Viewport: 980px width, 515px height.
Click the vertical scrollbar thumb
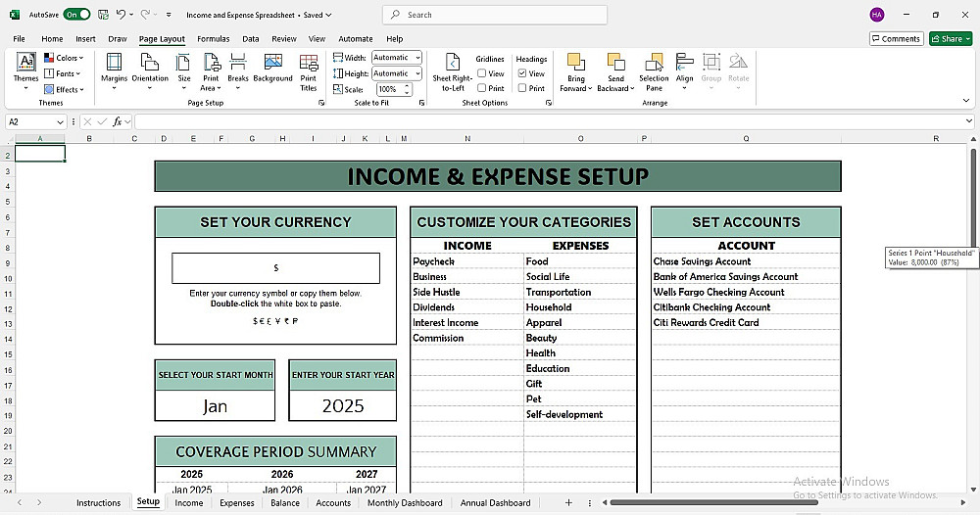pyautogui.click(x=973, y=199)
